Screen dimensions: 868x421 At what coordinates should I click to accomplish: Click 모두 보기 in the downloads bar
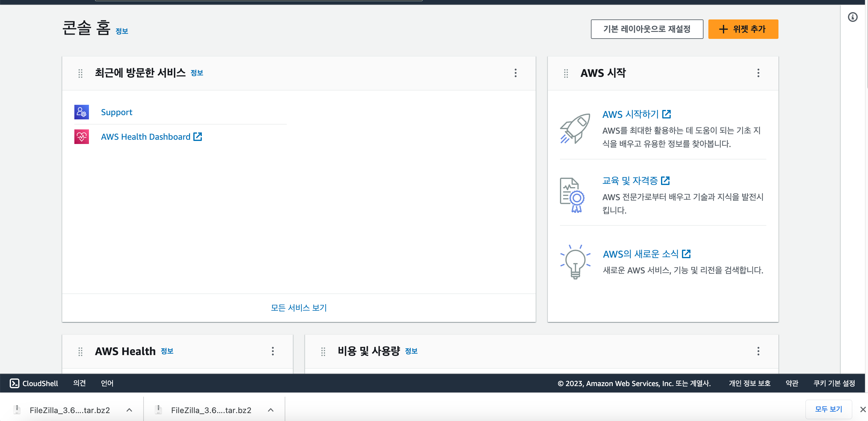click(x=829, y=409)
